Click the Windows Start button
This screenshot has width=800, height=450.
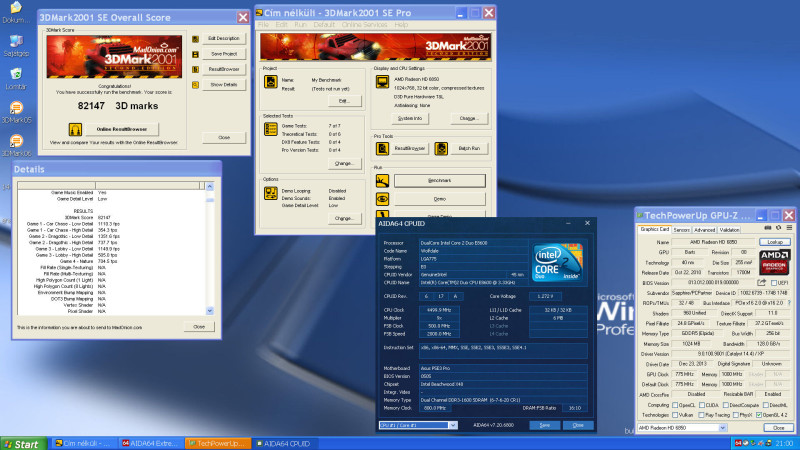point(24,444)
